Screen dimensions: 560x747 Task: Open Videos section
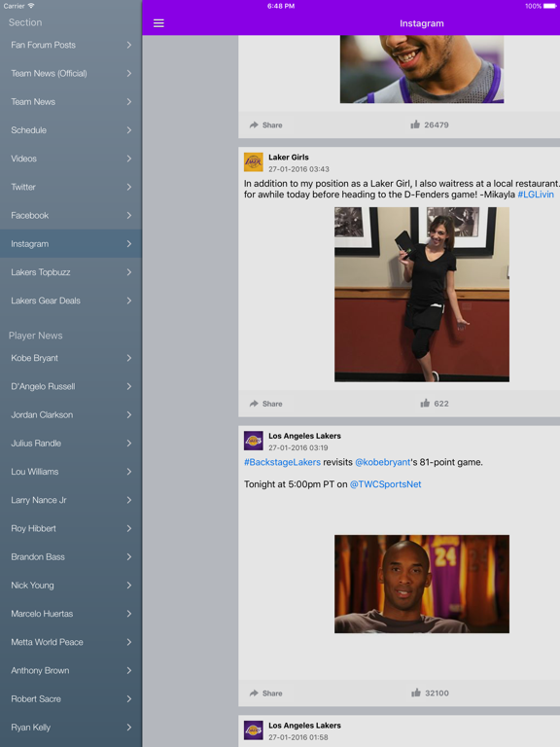coord(71,159)
